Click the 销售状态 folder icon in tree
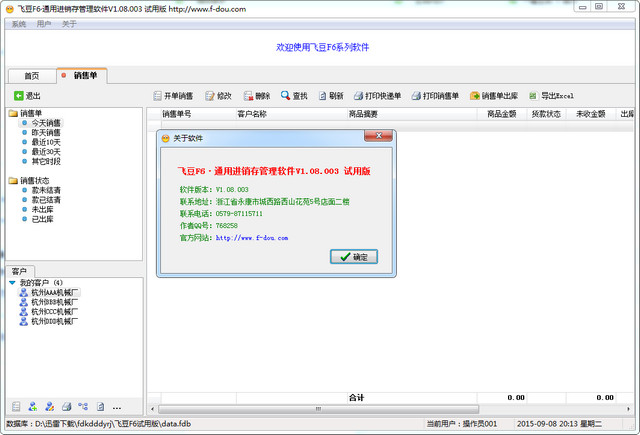Screen dimensions: 640x435 [x=13, y=180]
